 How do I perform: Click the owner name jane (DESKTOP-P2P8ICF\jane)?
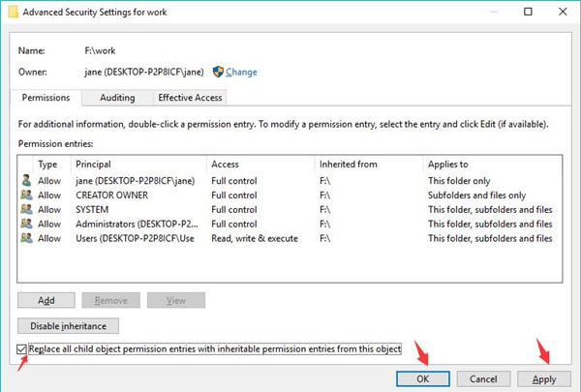pyautogui.click(x=144, y=72)
